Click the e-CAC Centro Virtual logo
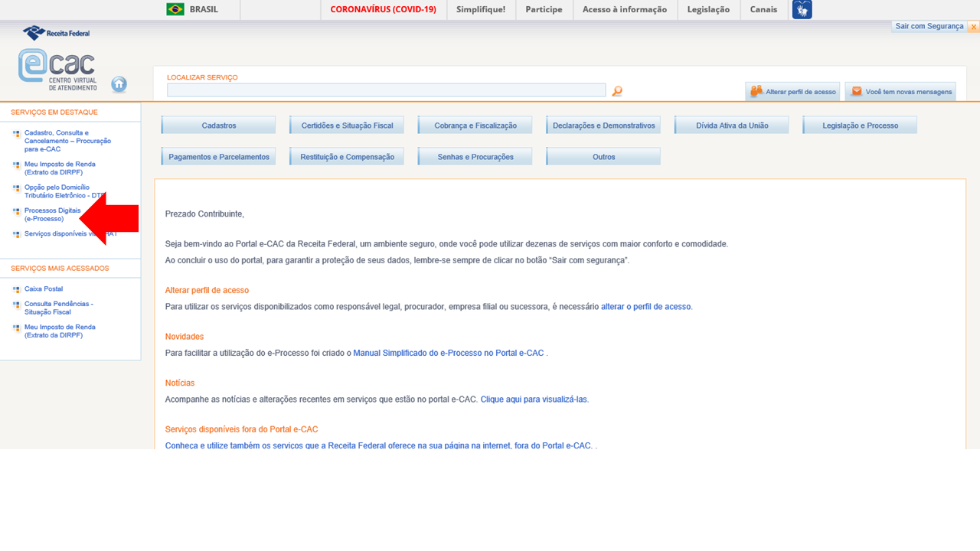Screen dimensions: 980x551 tap(57, 70)
